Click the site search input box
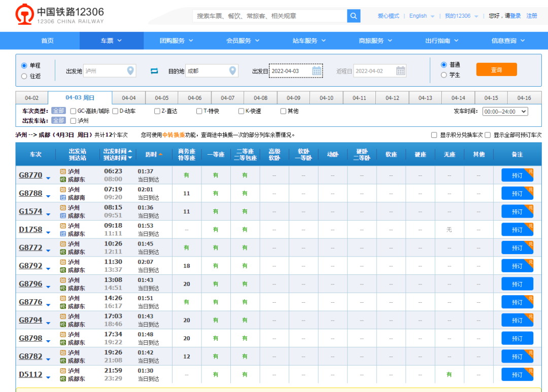Image resolution: width=548 pixels, height=392 pixels. coord(269,16)
